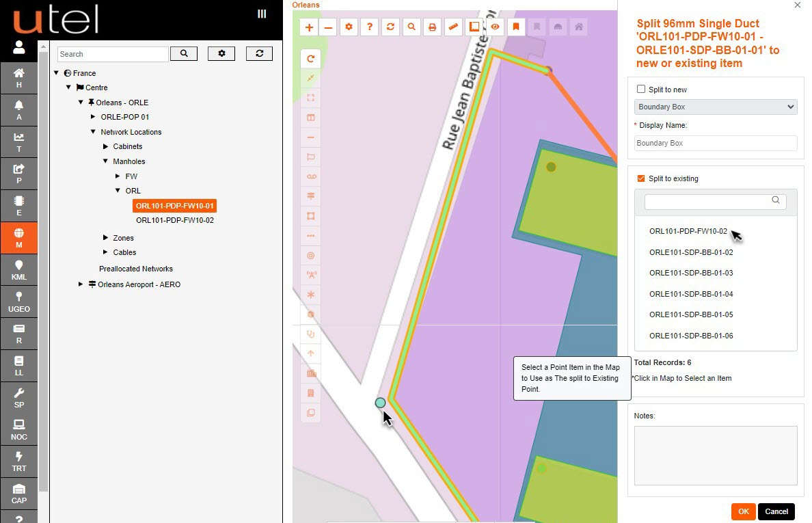Select the asterisk tool in vertical toolbar

click(x=311, y=295)
